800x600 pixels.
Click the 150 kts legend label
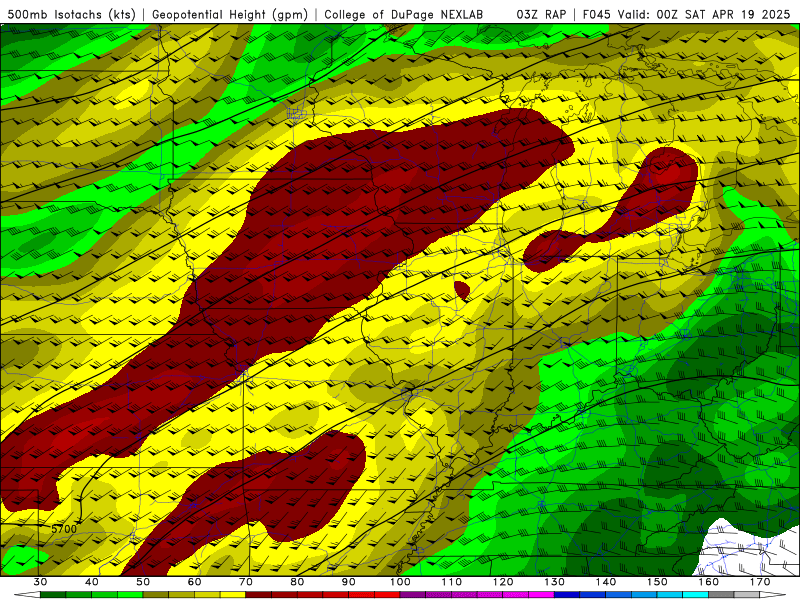657,582
